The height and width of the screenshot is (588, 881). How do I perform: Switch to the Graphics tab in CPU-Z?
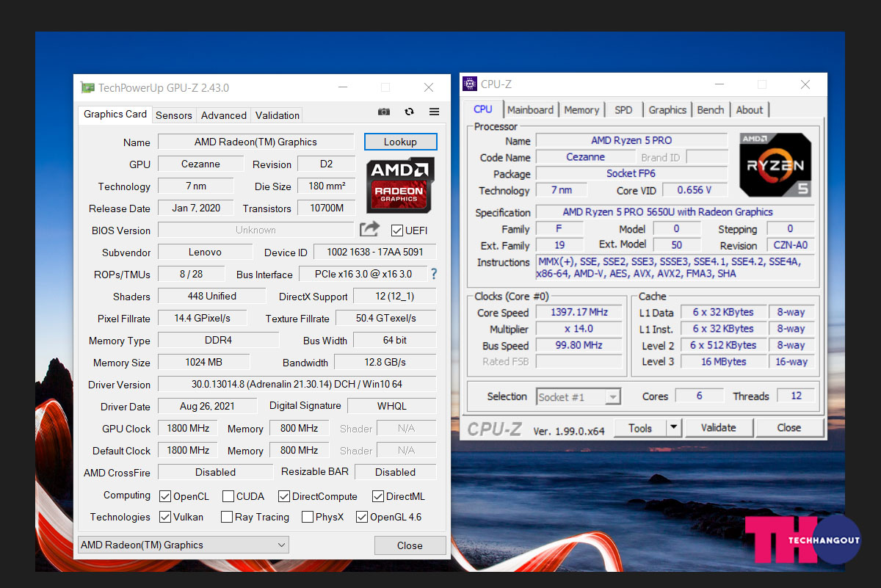(667, 110)
